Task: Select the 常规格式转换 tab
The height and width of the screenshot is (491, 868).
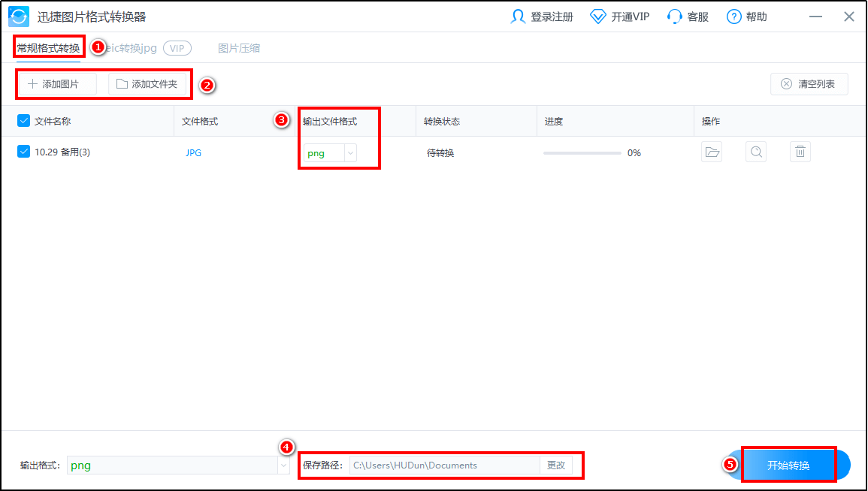Action: point(48,48)
